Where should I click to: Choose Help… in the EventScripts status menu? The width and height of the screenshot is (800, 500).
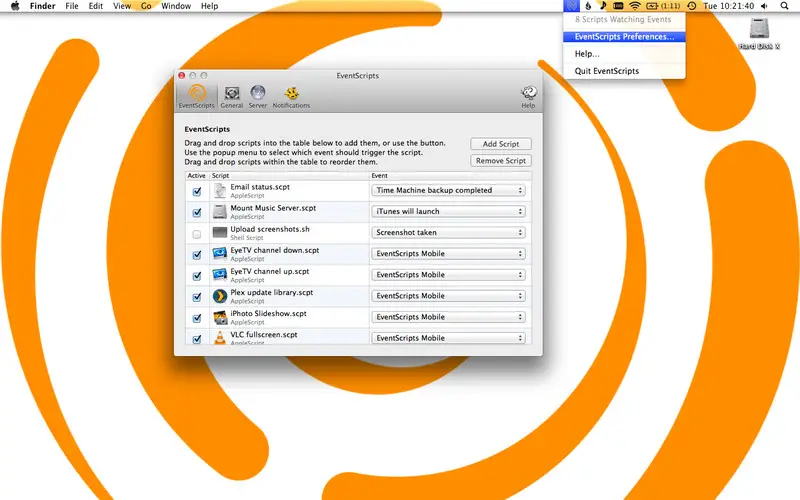point(624,54)
